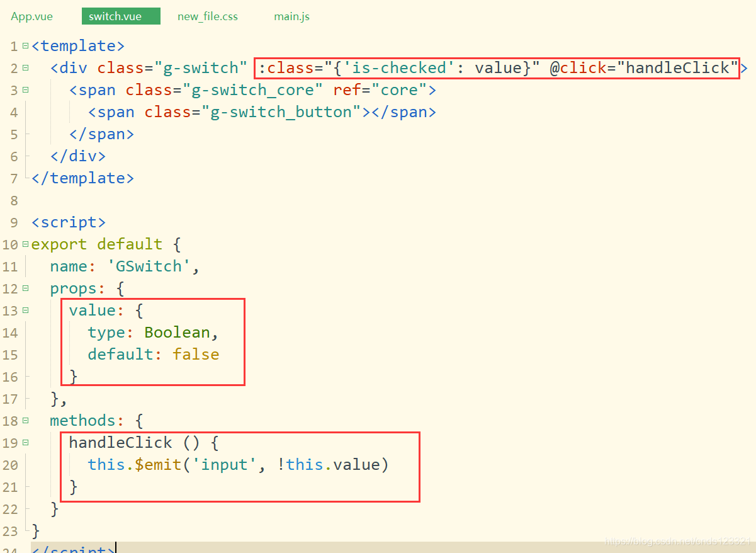Collapse the template block on line 1
The image size is (756, 553).
pyautogui.click(x=25, y=46)
